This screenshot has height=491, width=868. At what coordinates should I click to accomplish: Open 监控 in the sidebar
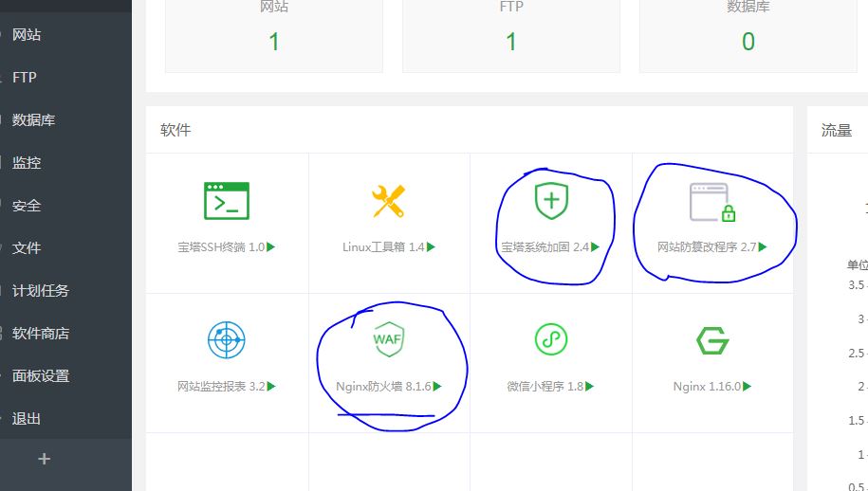[27, 163]
